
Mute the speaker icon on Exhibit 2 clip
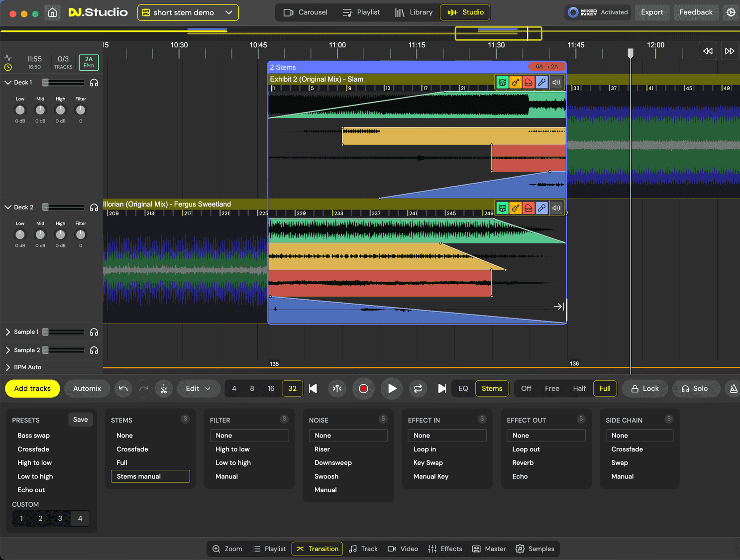tap(556, 82)
